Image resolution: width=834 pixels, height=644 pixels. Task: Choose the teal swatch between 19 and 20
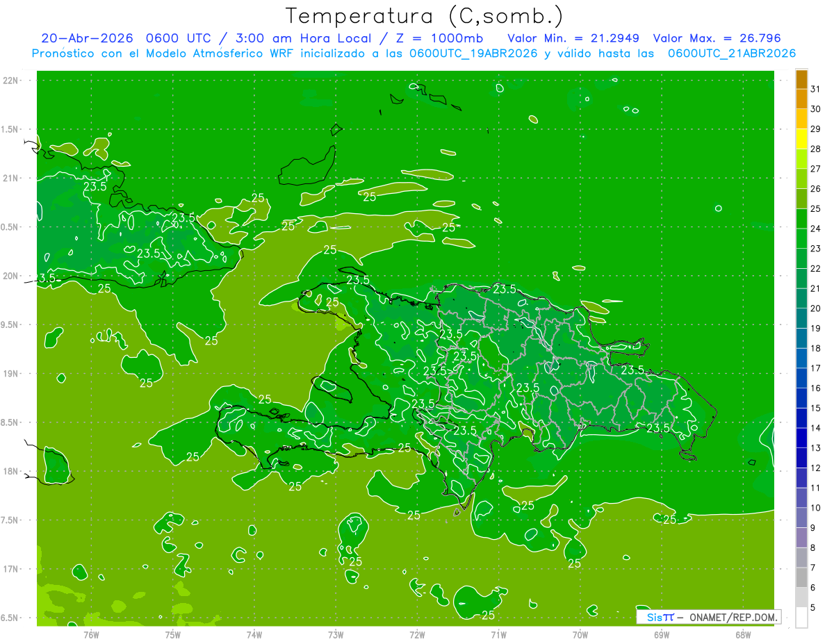[801, 319]
